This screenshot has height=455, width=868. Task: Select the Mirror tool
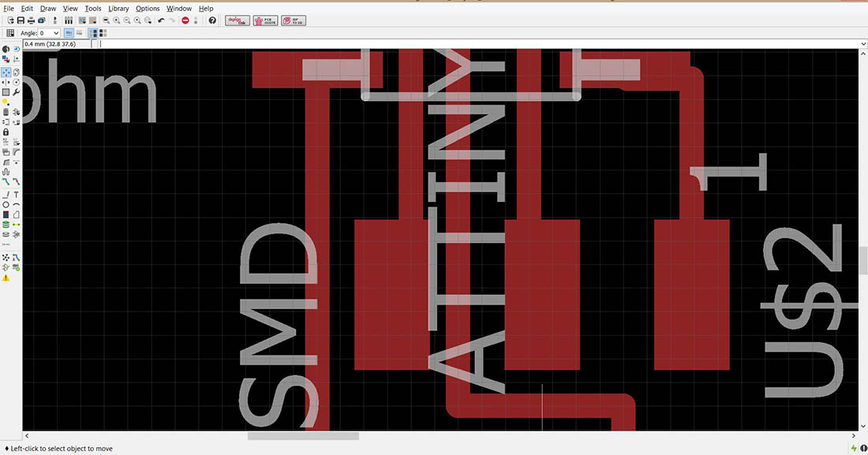coord(6,83)
